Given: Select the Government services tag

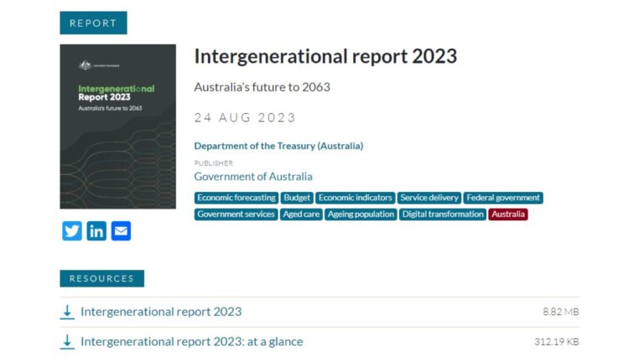Looking at the screenshot, I should pyautogui.click(x=236, y=215).
